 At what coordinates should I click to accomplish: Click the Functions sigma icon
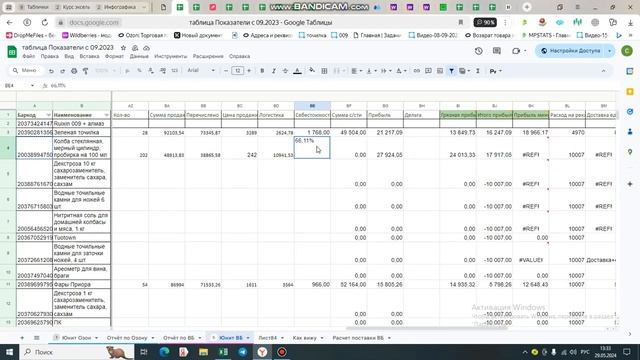point(478,71)
